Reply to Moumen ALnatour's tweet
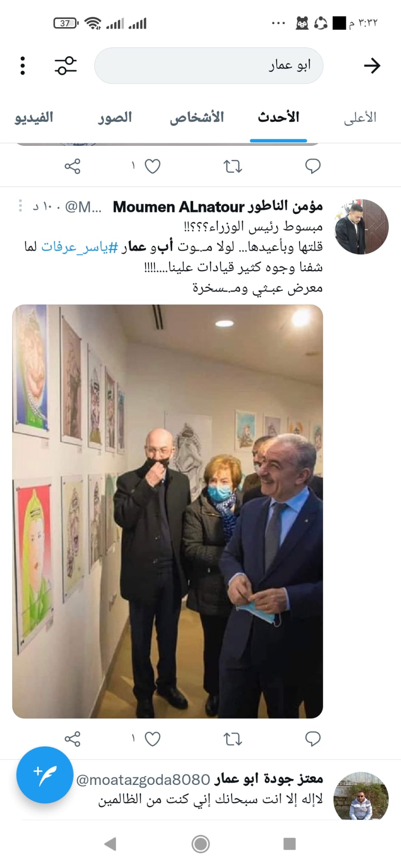The height and width of the screenshot is (868, 401). [313, 739]
